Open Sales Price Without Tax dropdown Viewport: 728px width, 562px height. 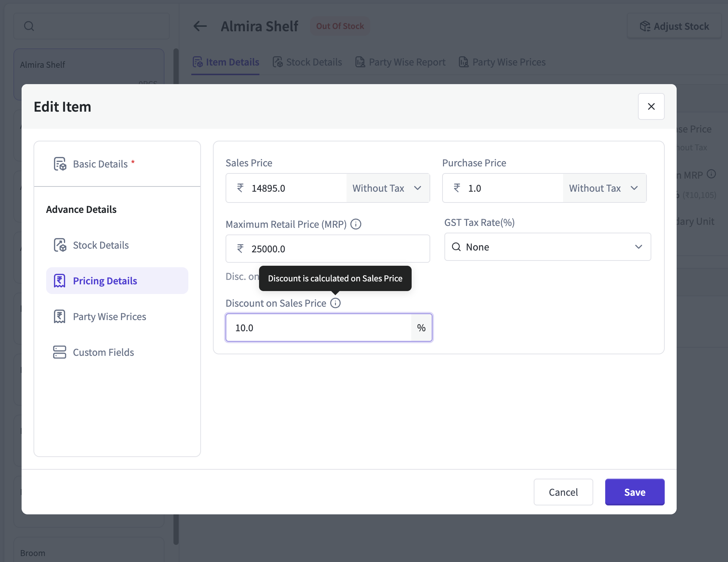(387, 188)
